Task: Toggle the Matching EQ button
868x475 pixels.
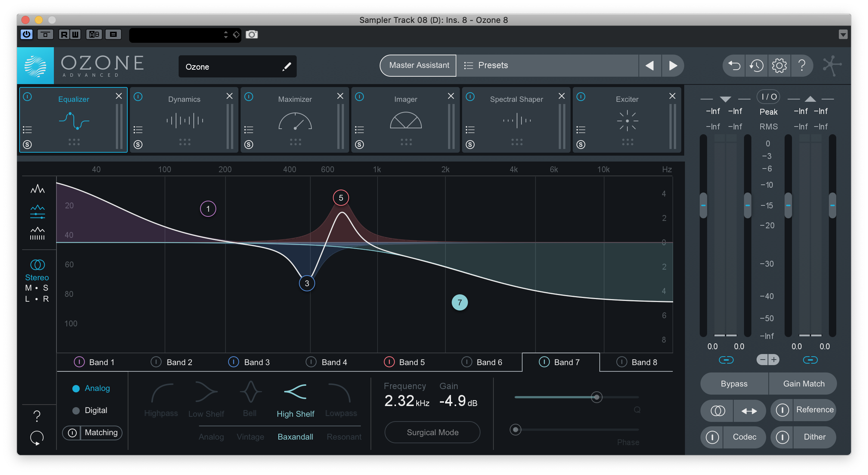Action: pos(92,433)
